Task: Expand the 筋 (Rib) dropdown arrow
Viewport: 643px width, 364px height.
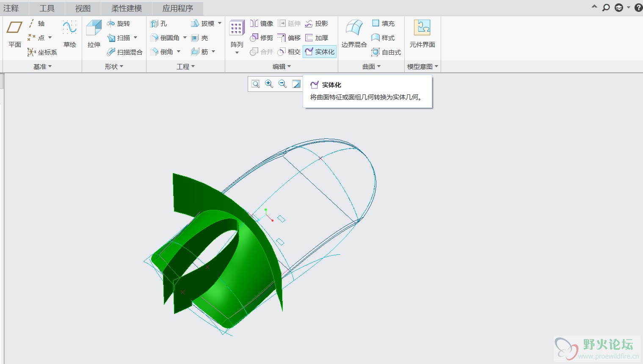Action: [213, 52]
